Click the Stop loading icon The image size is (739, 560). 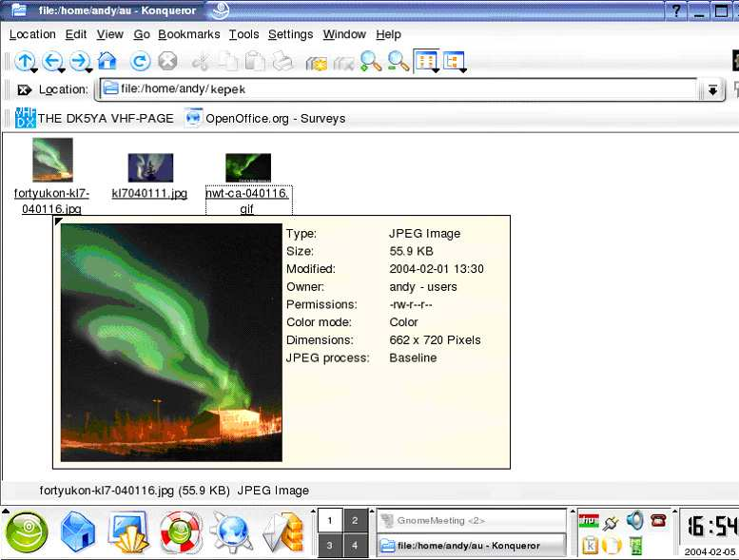coord(167,61)
